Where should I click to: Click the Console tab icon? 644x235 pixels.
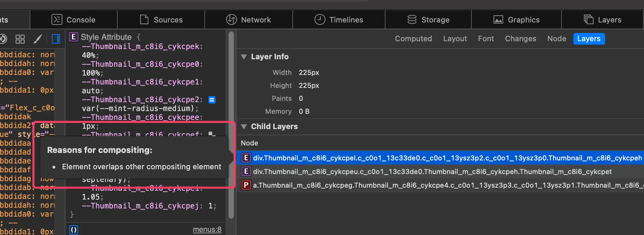tap(57, 20)
